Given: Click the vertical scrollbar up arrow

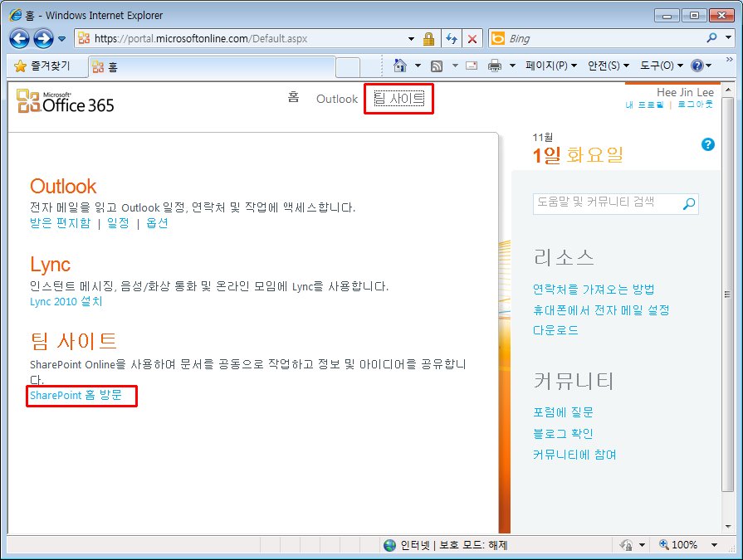Looking at the screenshot, I should coord(728,90).
